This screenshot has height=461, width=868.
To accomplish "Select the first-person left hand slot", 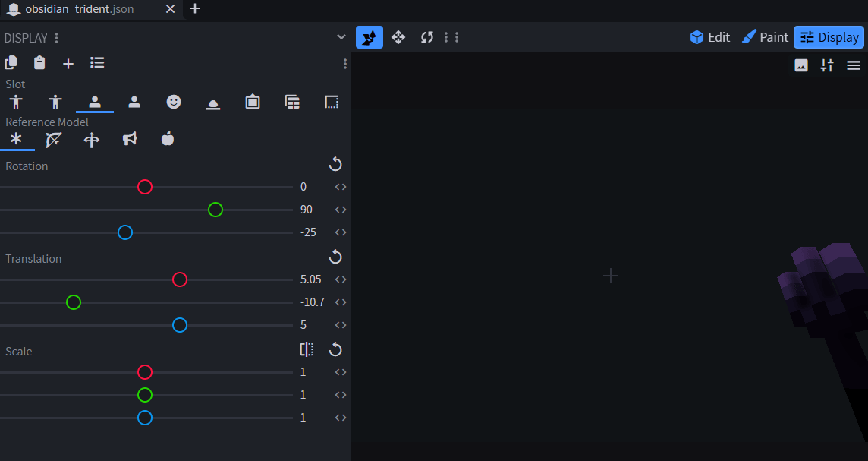I will click(x=134, y=102).
